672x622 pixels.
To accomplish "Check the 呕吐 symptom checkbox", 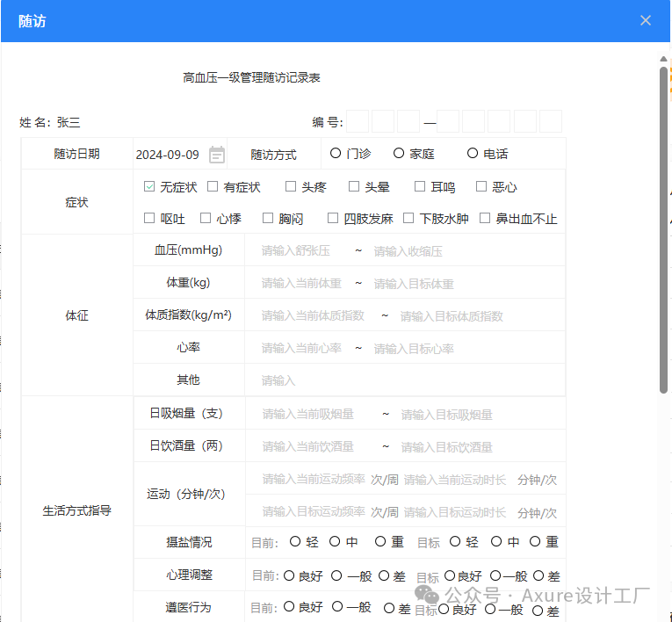I will point(149,218).
